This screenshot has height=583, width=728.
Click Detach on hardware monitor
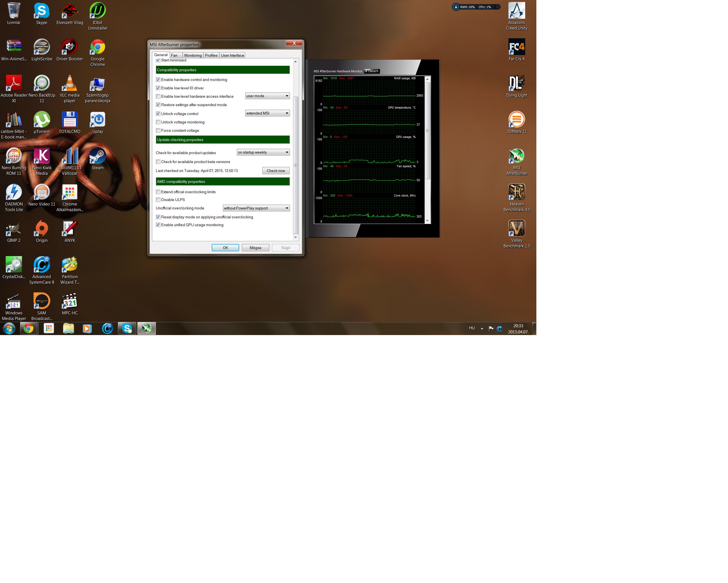(x=372, y=71)
